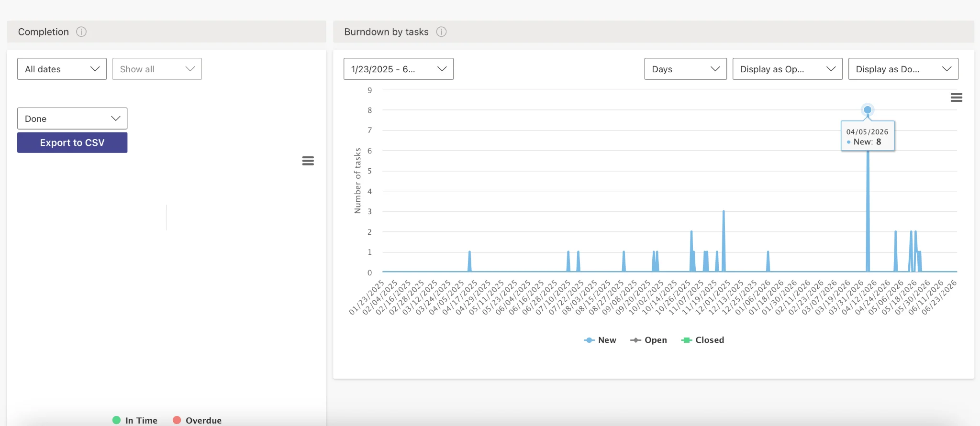Click the 04/05/2026 New: 8 tooltip

click(x=868, y=137)
